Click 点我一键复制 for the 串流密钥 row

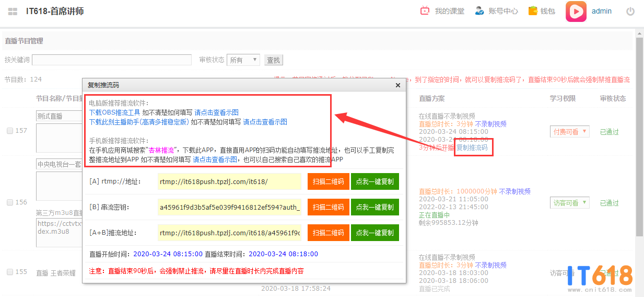[374, 207]
